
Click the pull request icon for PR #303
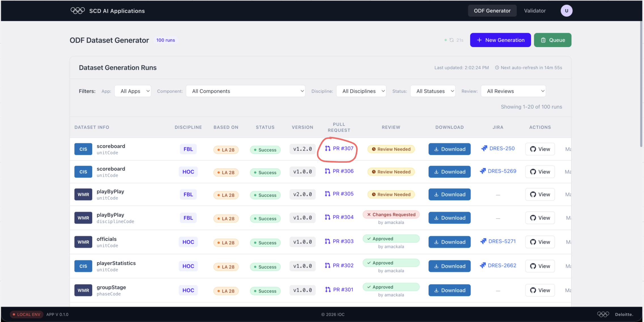(328, 241)
